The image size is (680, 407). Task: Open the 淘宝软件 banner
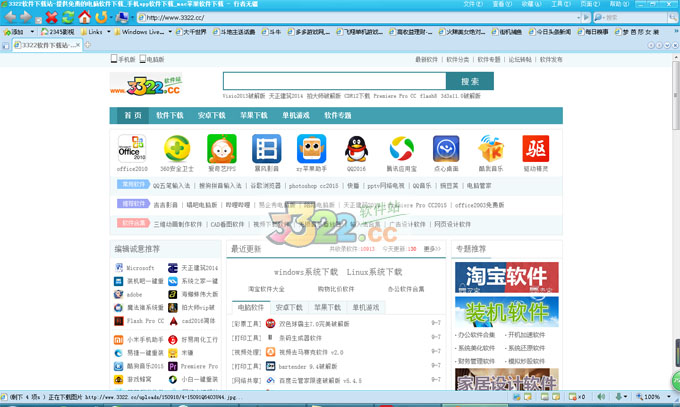[507, 277]
